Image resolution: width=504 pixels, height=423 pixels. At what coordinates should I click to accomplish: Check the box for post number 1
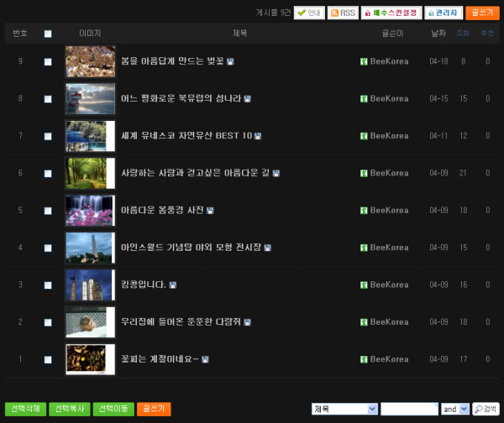coord(48,360)
